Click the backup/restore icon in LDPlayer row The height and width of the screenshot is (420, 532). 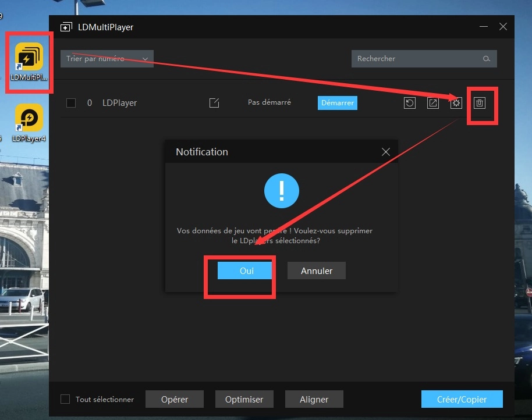click(x=410, y=103)
